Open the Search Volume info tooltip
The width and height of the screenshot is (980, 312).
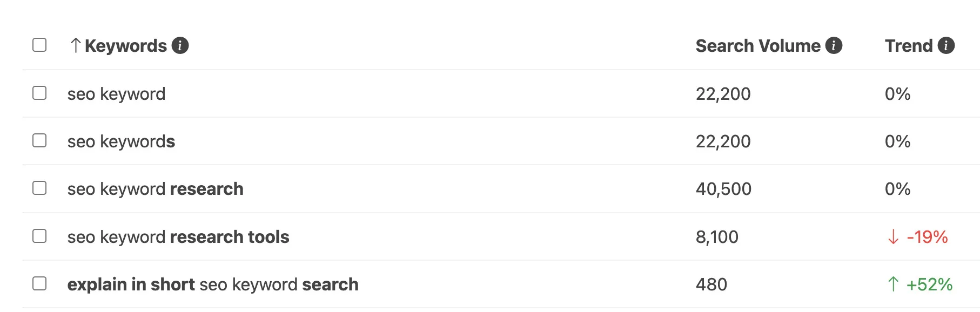(834, 45)
